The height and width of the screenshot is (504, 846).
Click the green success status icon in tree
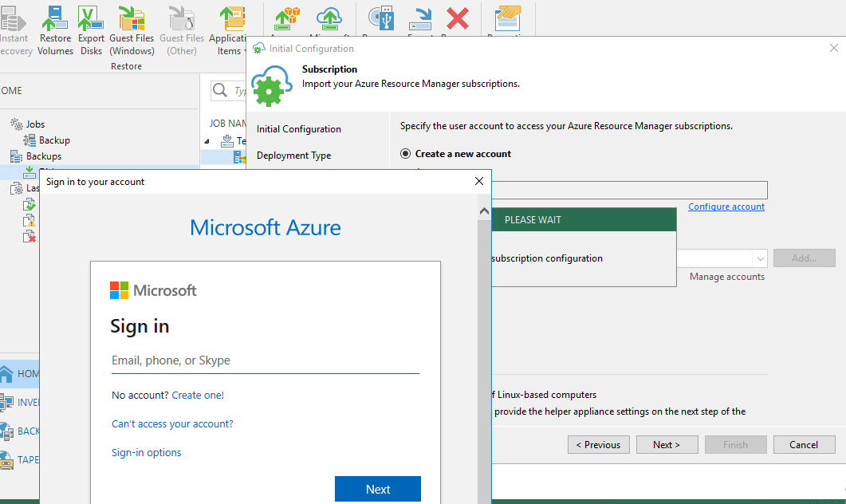[30, 204]
